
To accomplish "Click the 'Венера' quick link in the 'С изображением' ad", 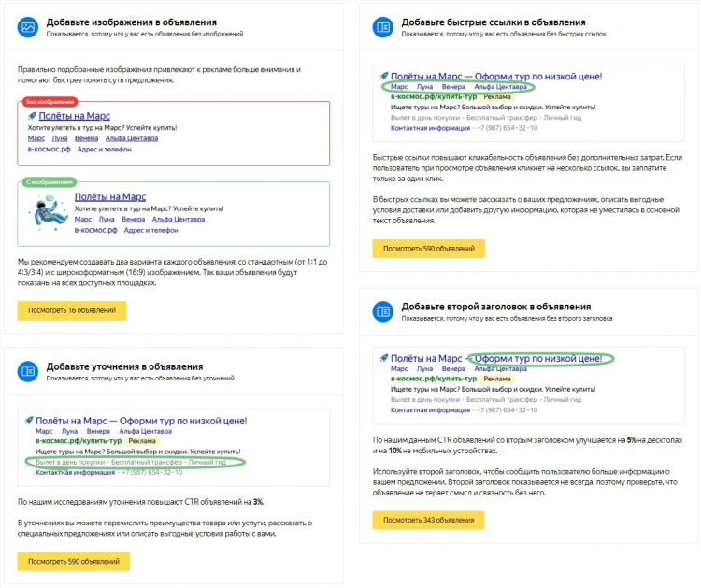I will (x=134, y=219).
